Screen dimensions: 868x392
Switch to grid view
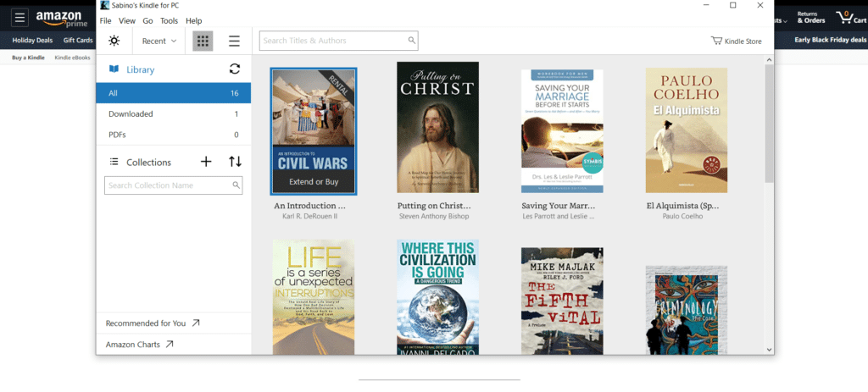(x=203, y=41)
